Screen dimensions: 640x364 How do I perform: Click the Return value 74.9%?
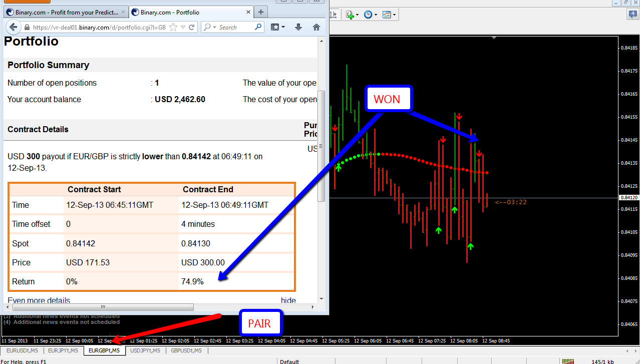192,281
